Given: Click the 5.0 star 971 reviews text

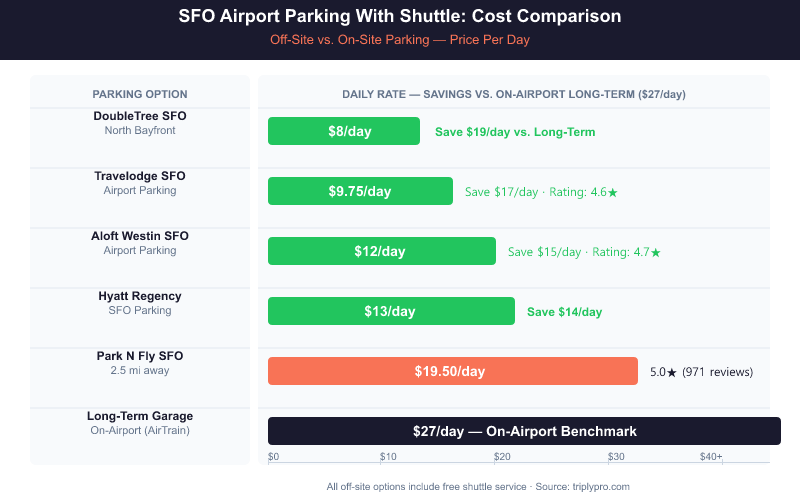Looking at the screenshot, I should click(701, 372).
